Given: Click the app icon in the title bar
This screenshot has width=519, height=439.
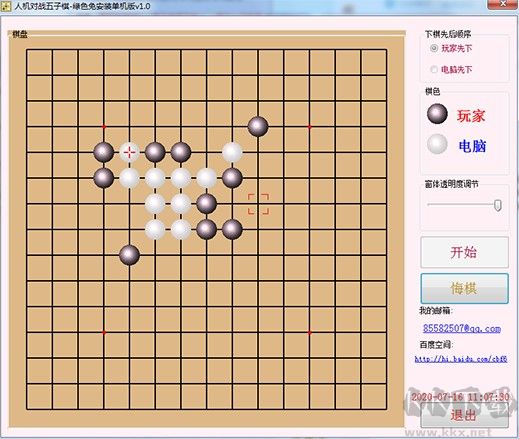Looking at the screenshot, I should pos(6,6).
